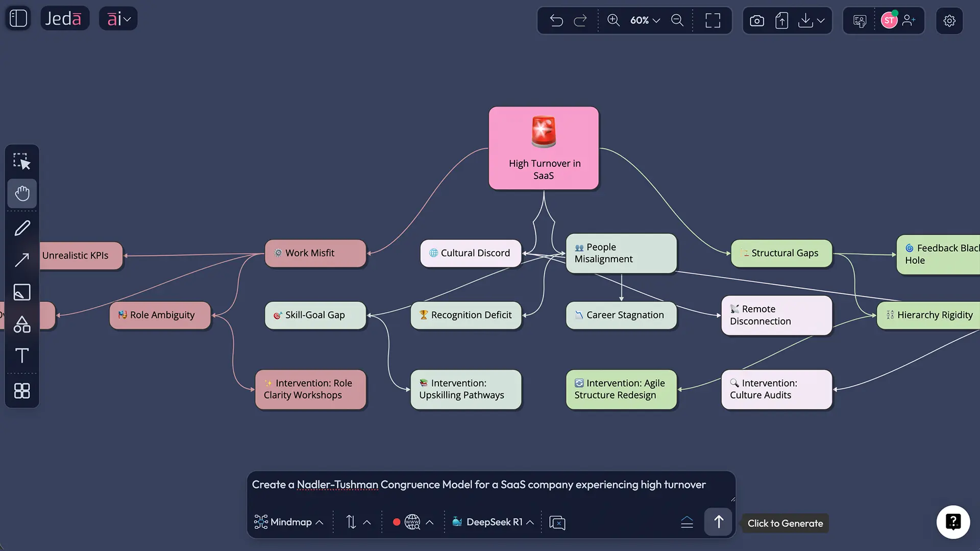Undo the last action
Viewport: 980px width, 551px height.
[x=557, y=20]
